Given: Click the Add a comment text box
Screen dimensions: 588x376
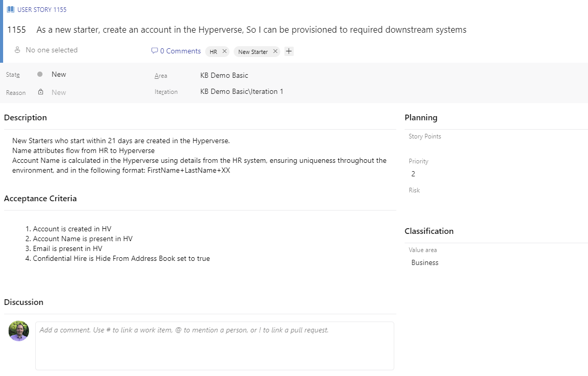Looking at the screenshot, I should tap(214, 345).
